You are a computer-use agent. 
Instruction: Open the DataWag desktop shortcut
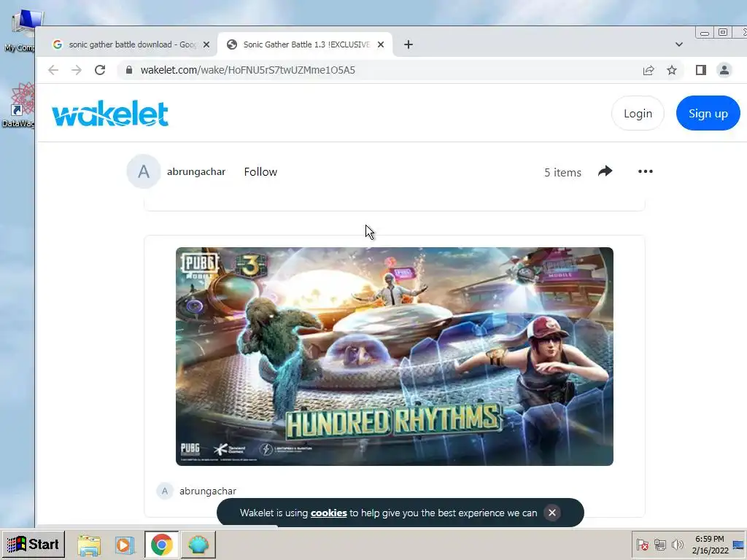(18, 106)
